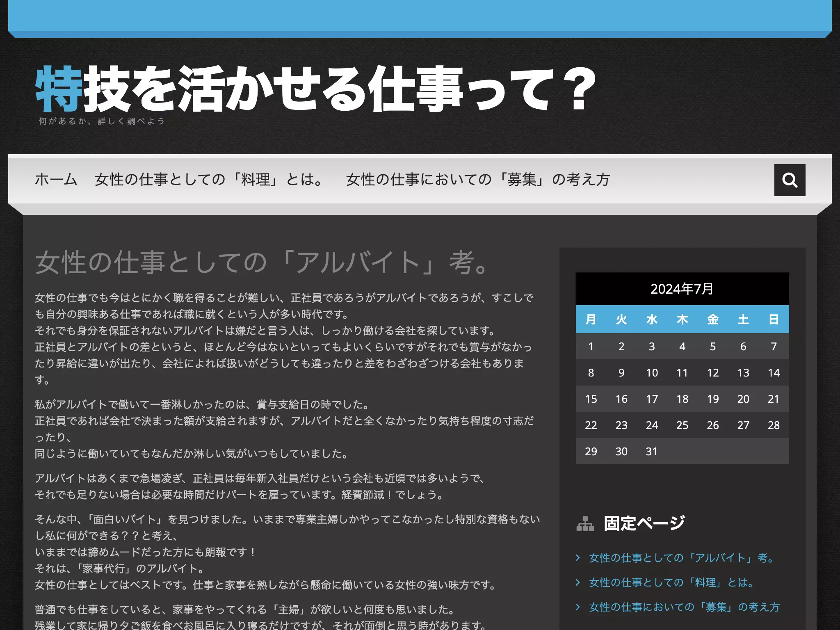
Task: Click paragraph starting 私がアルバイトで働いて一番淋しかった
Action: pos(284,429)
